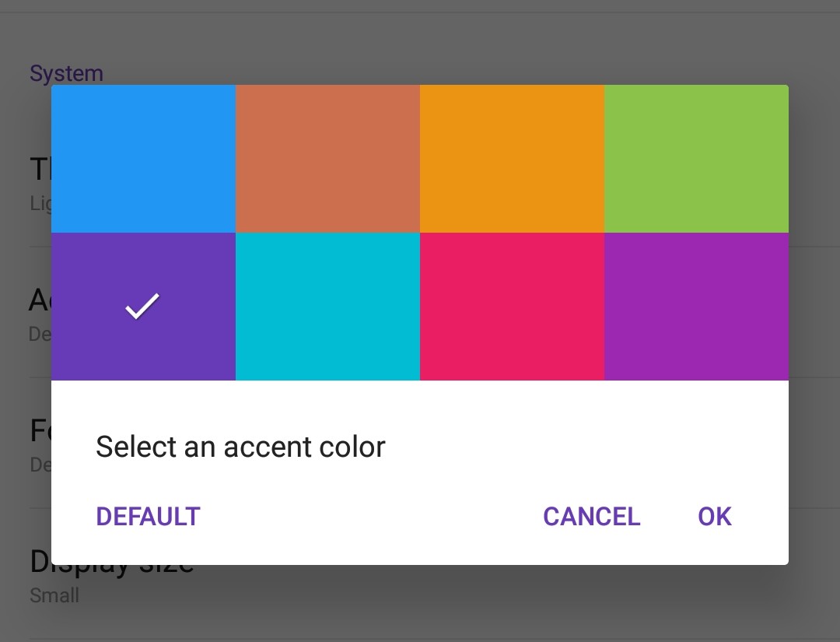The width and height of the screenshot is (840, 642).
Task: Click the "Select an accent color" title
Action: pos(240,447)
